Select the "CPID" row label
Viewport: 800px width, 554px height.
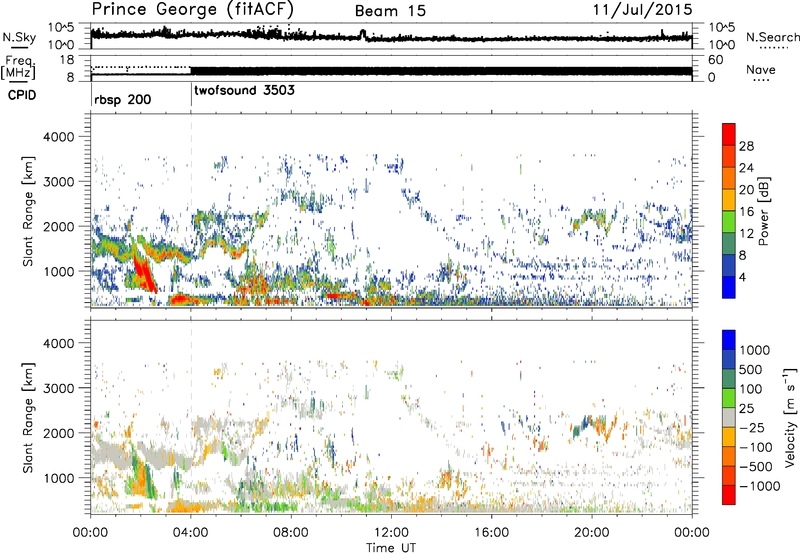[22, 95]
